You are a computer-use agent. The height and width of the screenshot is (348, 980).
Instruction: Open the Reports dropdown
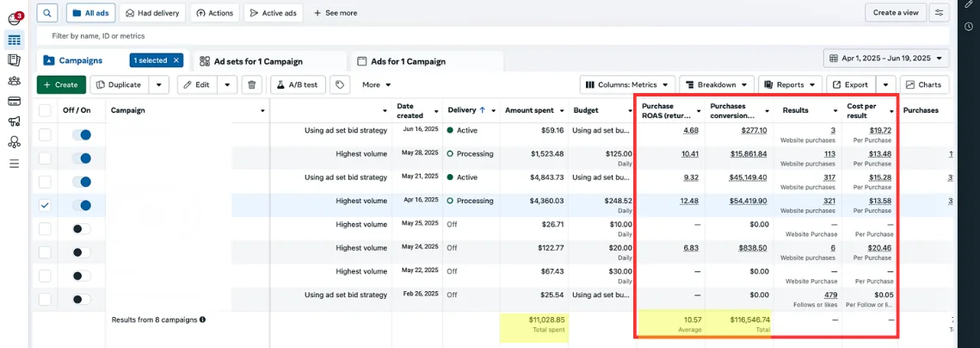pyautogui.click(x=790, y=84)
